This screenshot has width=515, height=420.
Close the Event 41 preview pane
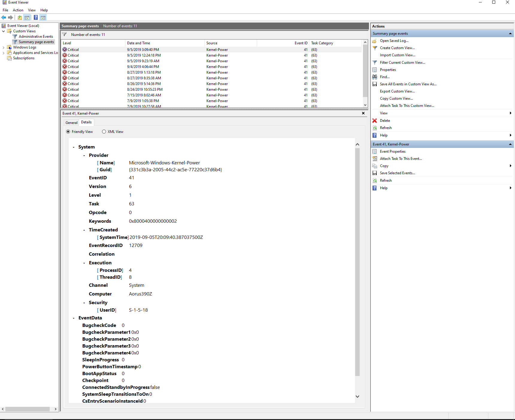[363, 113]
